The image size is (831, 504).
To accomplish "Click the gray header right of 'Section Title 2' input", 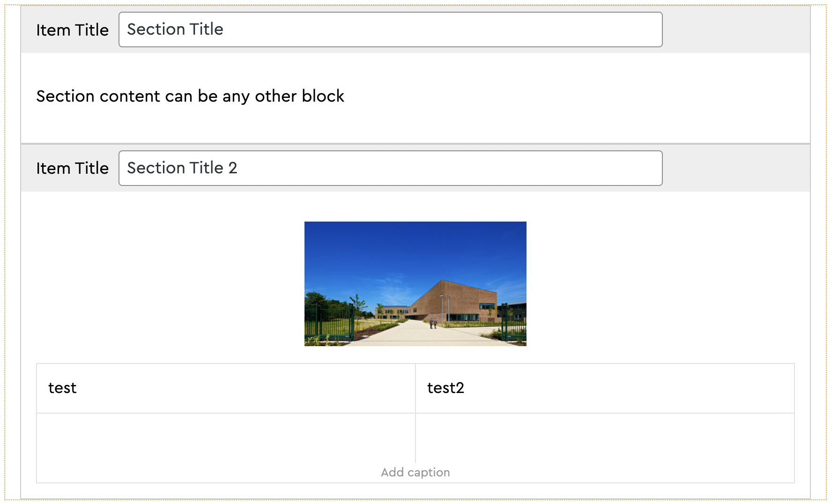I will coord(735,168).
